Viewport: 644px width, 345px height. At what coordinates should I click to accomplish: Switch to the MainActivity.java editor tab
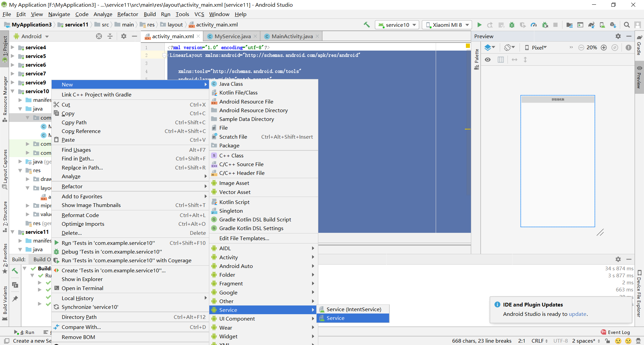pyautogui.click(x=292, y=36)
